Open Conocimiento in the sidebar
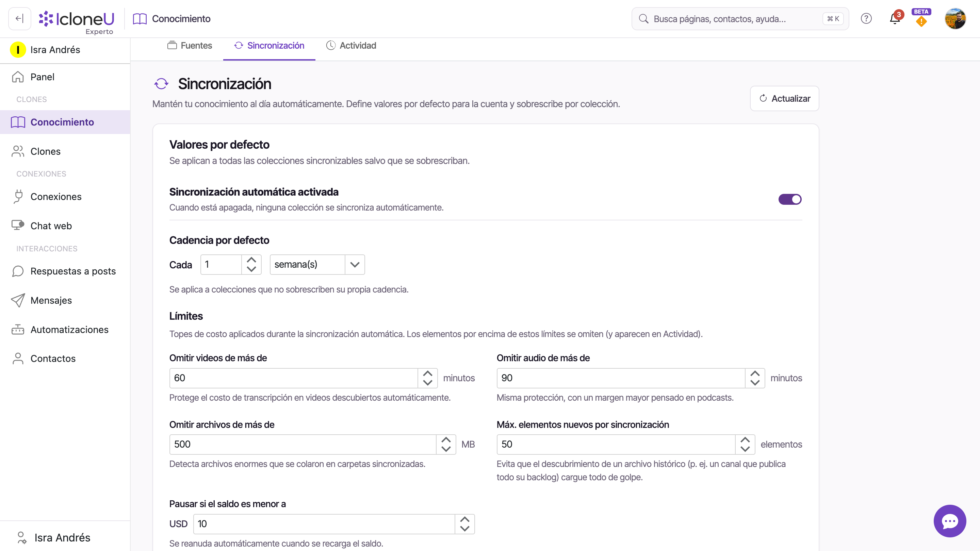This screenshot has width=980, height=551. pos(65,122)
